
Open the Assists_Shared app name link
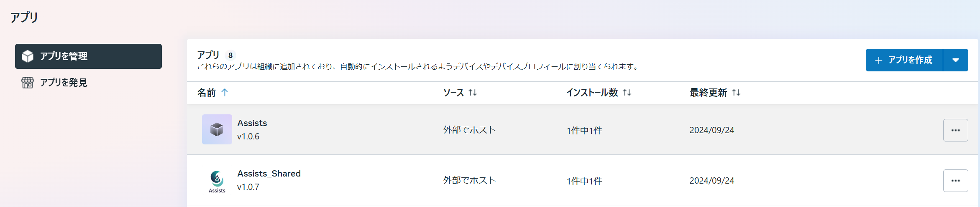click(269, 174)
